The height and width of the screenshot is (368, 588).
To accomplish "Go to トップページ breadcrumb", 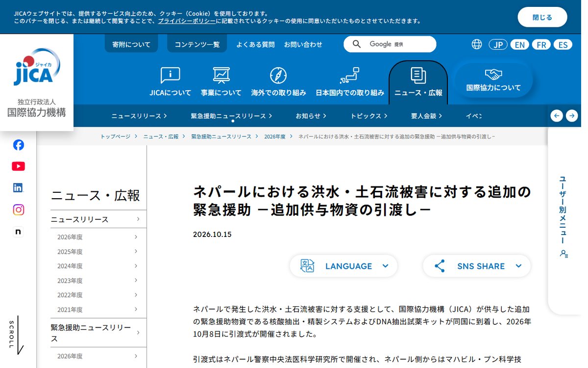I will [116, 136].
